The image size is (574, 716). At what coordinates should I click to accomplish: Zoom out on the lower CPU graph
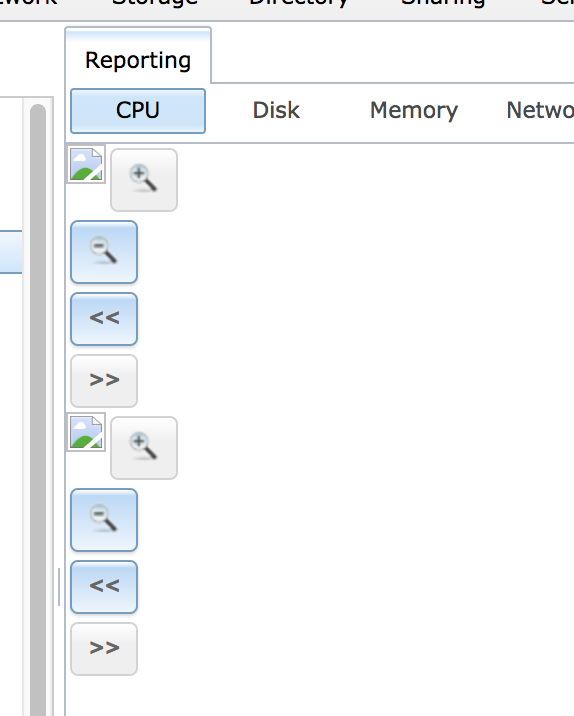pyautogui.click(x=104, y=520)
